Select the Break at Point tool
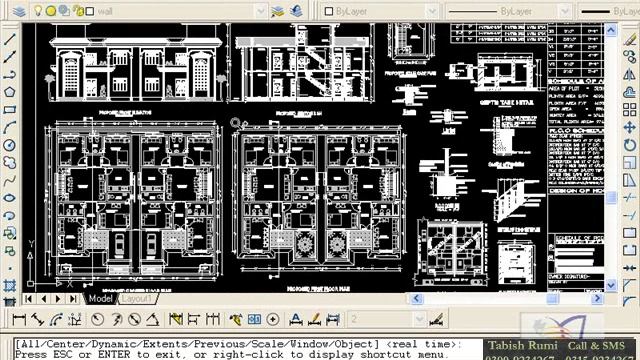 click(629, 233)
